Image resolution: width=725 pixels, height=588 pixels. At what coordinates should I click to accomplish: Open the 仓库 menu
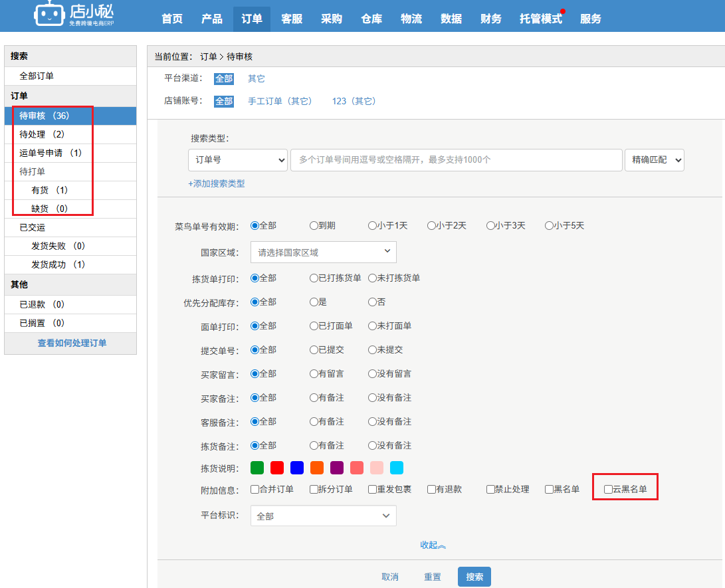(x=371, y=19)
